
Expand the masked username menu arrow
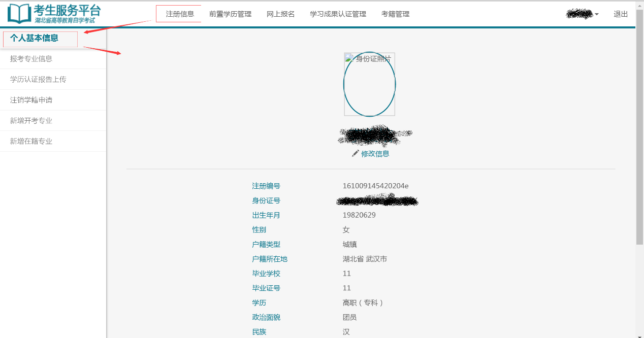(x=597, y=14)
